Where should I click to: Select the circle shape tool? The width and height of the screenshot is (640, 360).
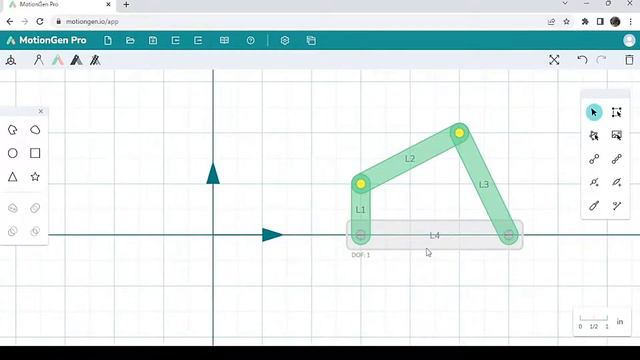point(13,153)
